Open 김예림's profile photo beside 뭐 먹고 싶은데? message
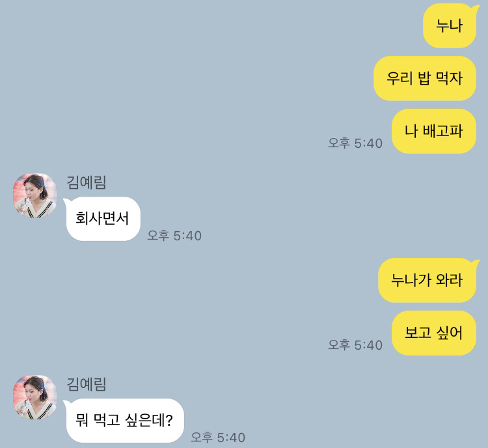 pyautogui.click(x=35, y=397)
